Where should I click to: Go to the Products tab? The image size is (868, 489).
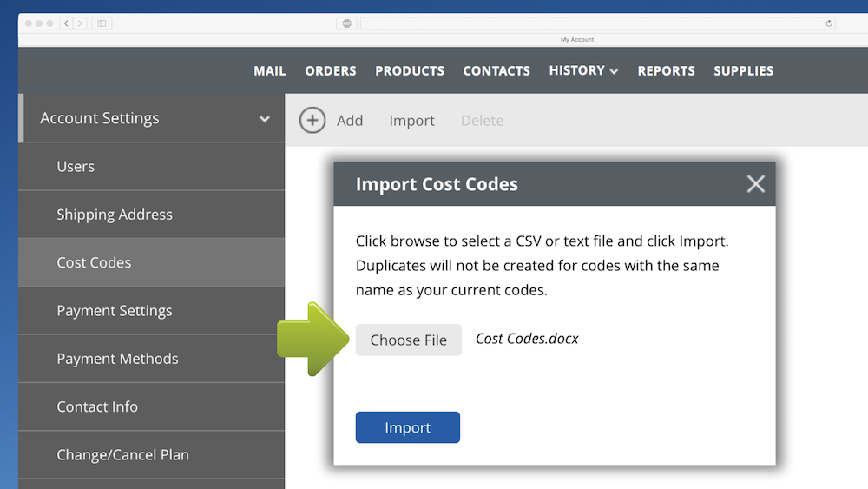point(410,71)
